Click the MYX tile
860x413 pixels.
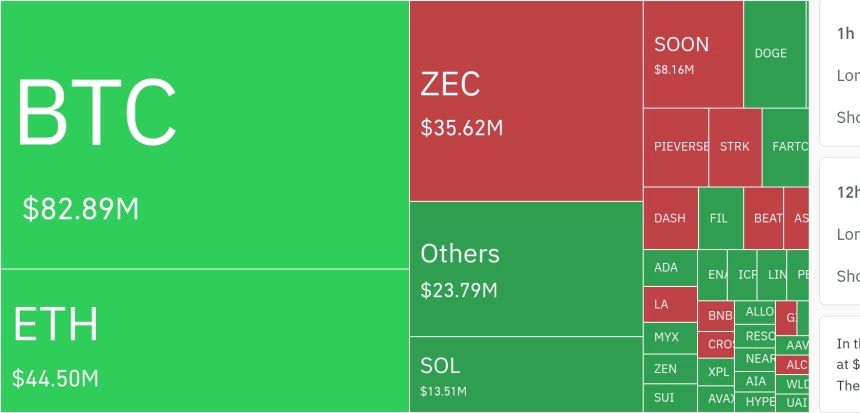668,337
